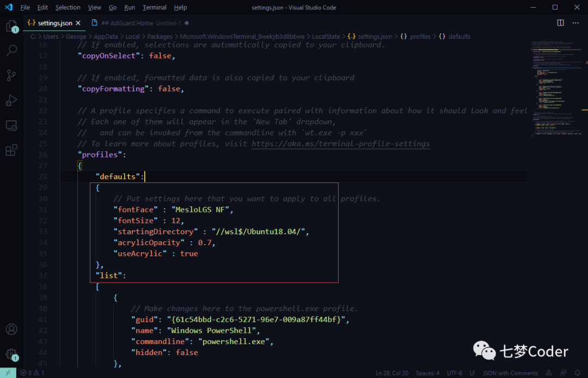Click the "copyOnSelect" key text
The height and width of the screenshot is (378, 588).
(108, 56)
